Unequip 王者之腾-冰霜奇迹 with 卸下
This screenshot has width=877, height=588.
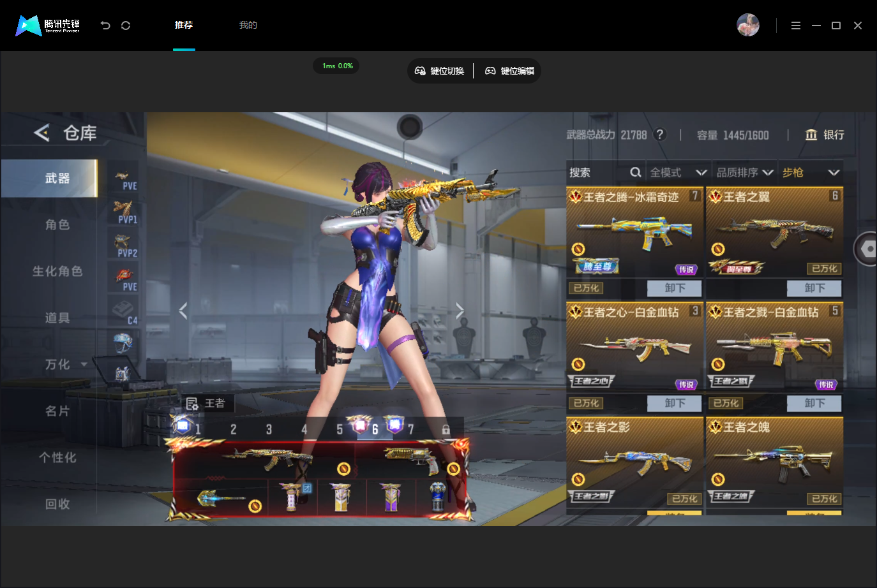click(x=674, y=288)
